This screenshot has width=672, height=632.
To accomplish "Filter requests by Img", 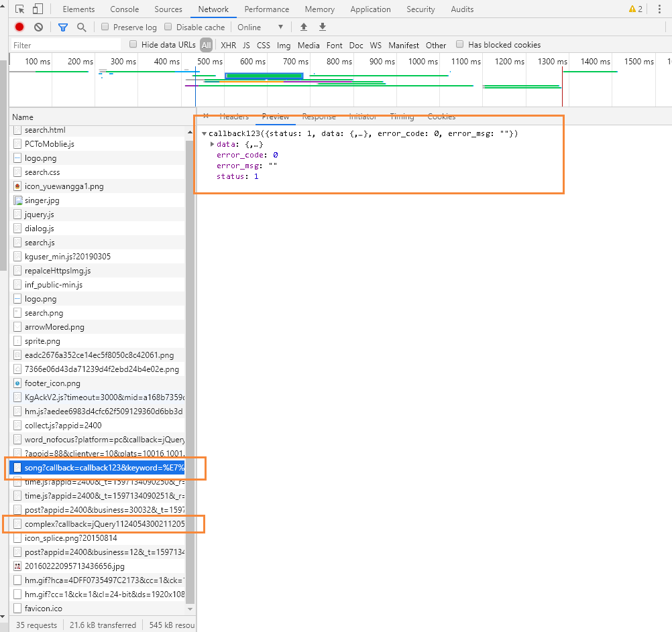I will point(284,45).
